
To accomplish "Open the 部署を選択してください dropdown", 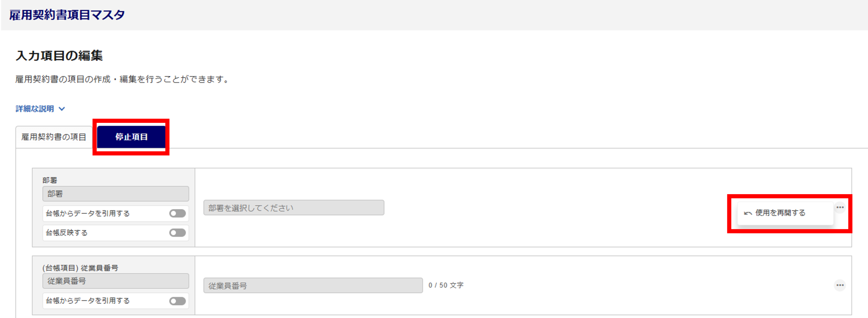I will pos(294,208).
